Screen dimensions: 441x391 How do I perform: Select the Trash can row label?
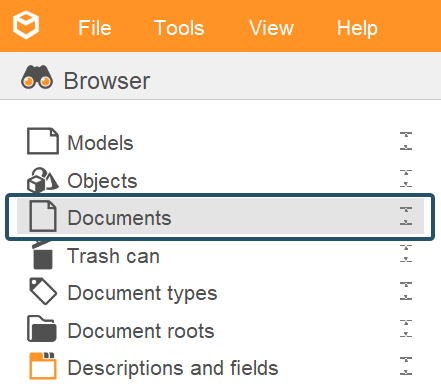click(x=113, y=256)
